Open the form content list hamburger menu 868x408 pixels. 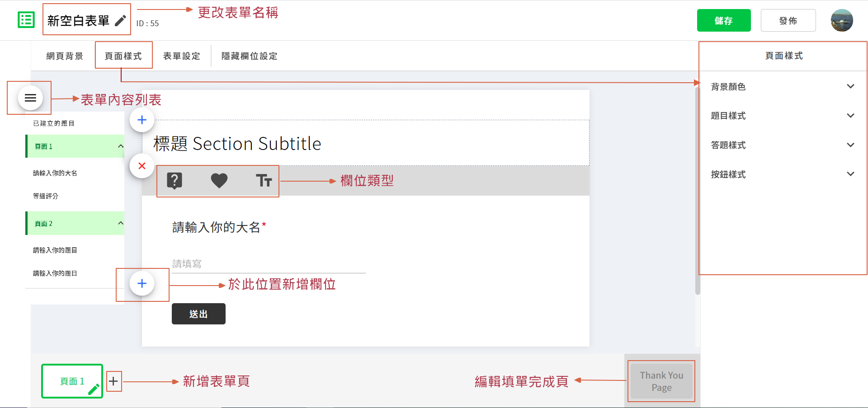point(30,98)
